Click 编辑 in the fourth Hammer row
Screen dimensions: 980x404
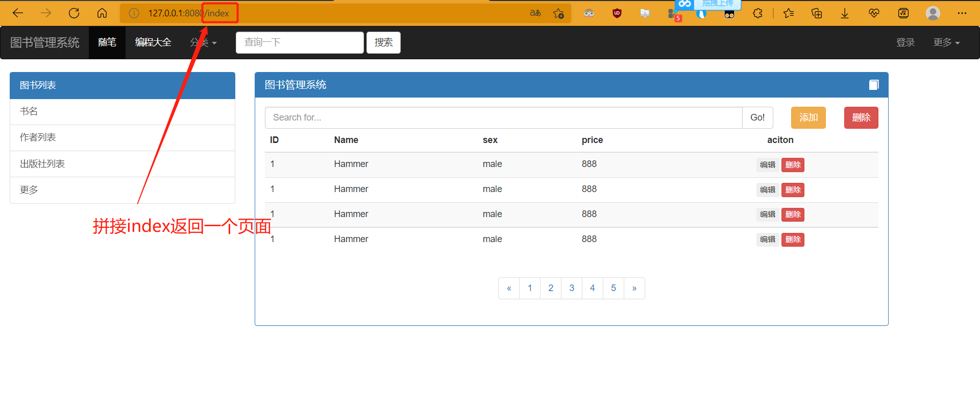(768, 240)
